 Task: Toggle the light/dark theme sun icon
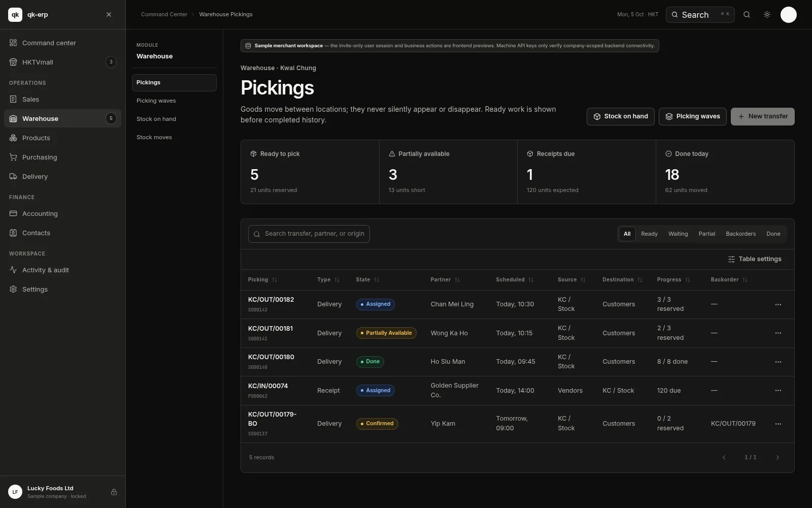pos(767,15)
